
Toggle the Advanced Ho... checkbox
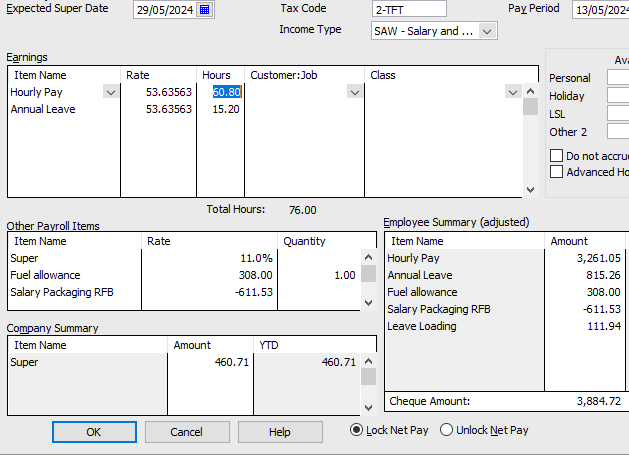pos(556,172)
